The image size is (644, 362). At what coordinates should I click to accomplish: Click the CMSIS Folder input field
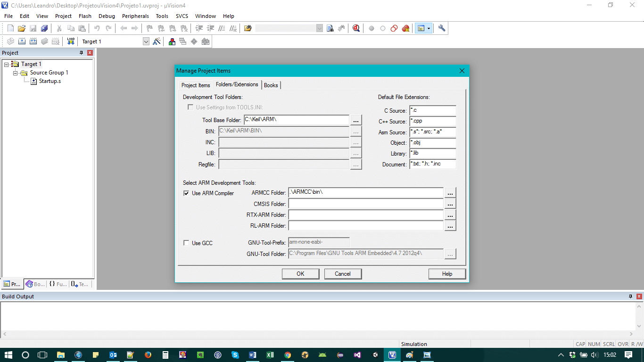365,204
